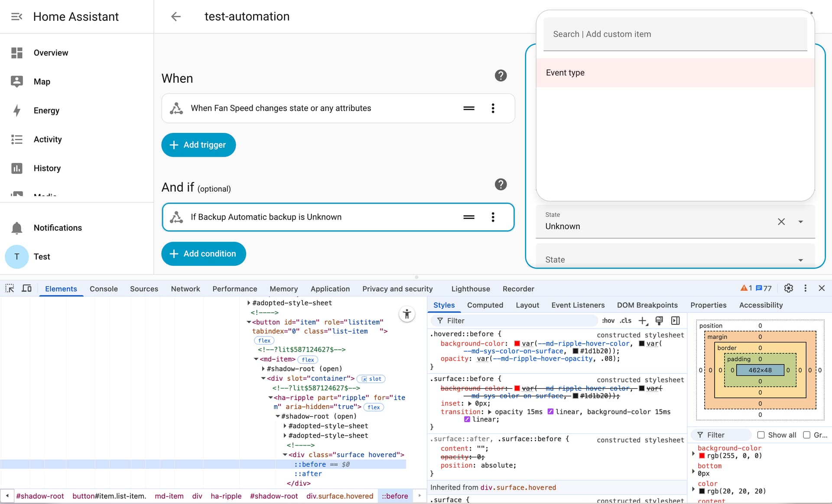
Task: Open help for the When section
Action: 500,76
